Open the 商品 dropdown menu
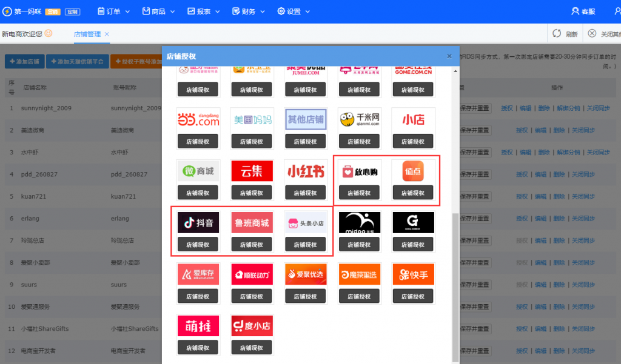621x364 pixels. (x=158, y=12)
